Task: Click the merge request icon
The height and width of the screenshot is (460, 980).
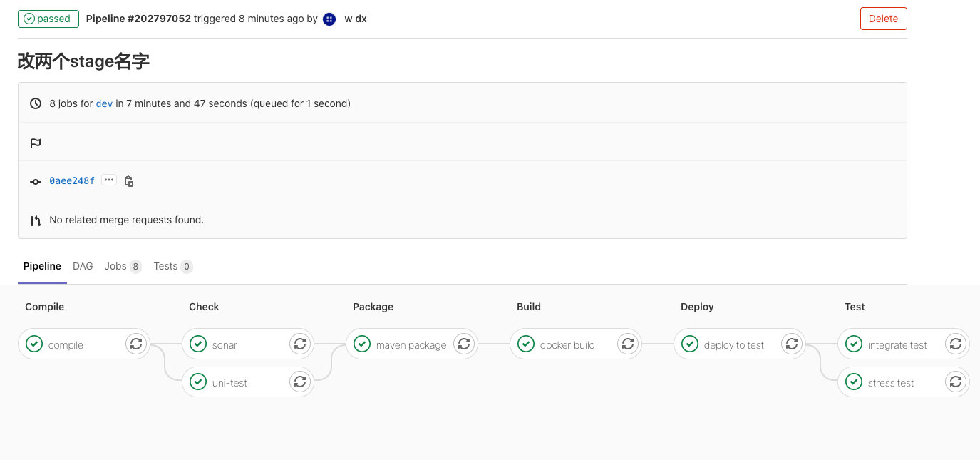Action: pos(36,220)
